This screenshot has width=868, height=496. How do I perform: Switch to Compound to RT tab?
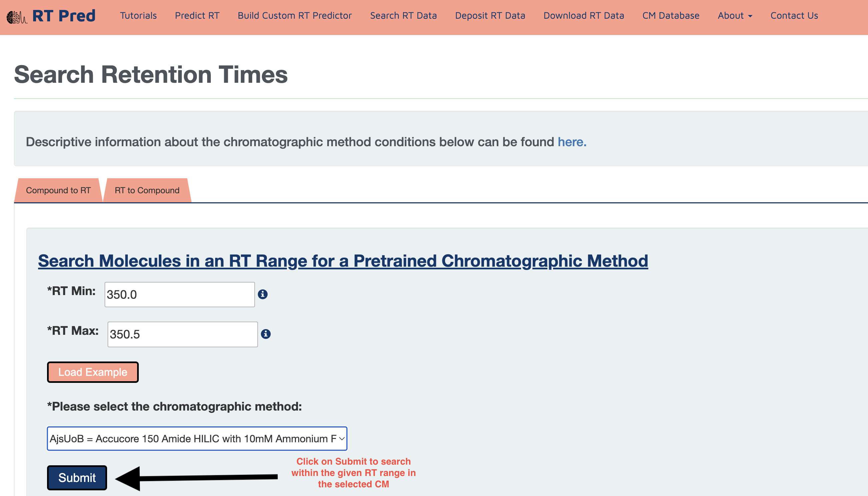(58, 191)
